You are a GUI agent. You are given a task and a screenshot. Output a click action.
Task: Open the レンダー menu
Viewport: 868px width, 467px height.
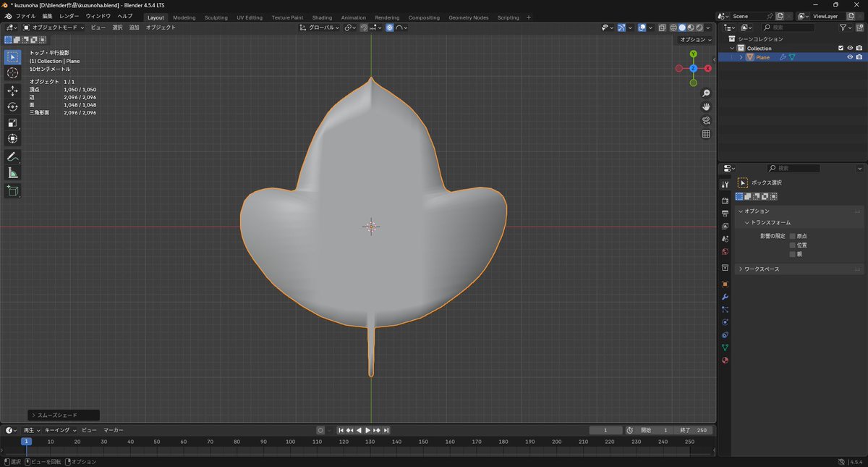pyautogui.click(x=69, y=16)
